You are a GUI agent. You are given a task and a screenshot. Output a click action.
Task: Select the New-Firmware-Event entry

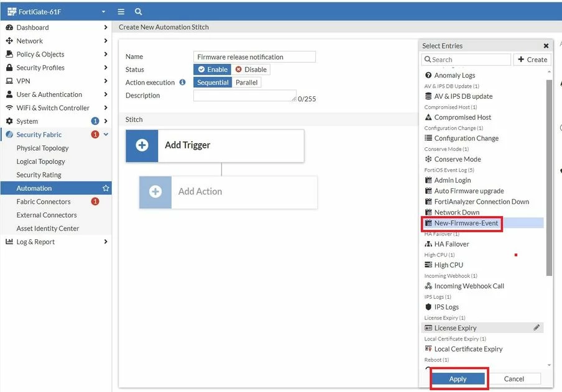(482, 223)
